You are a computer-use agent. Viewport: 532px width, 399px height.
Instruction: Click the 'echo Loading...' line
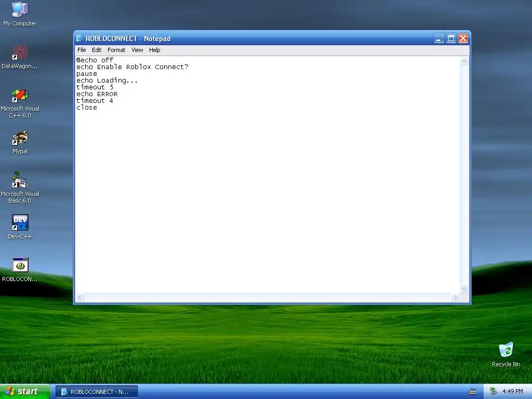[x=107, y=81]
